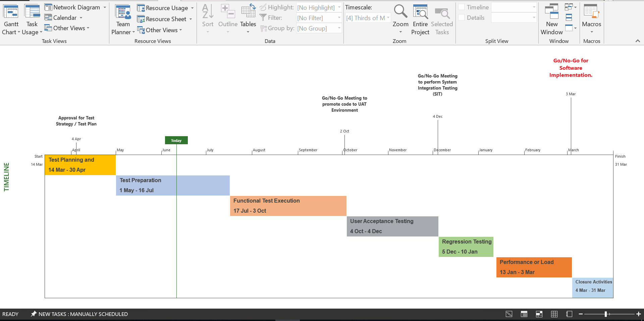Enable the Details checkbox
Screen dimensions: 644x321
462,17
